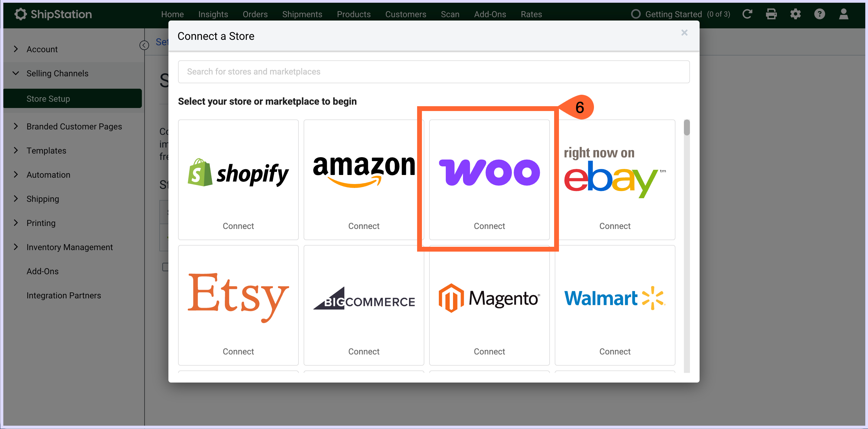Focus the store and marketplace search field
Screen dimensions: 868x429
coord(434,72)
